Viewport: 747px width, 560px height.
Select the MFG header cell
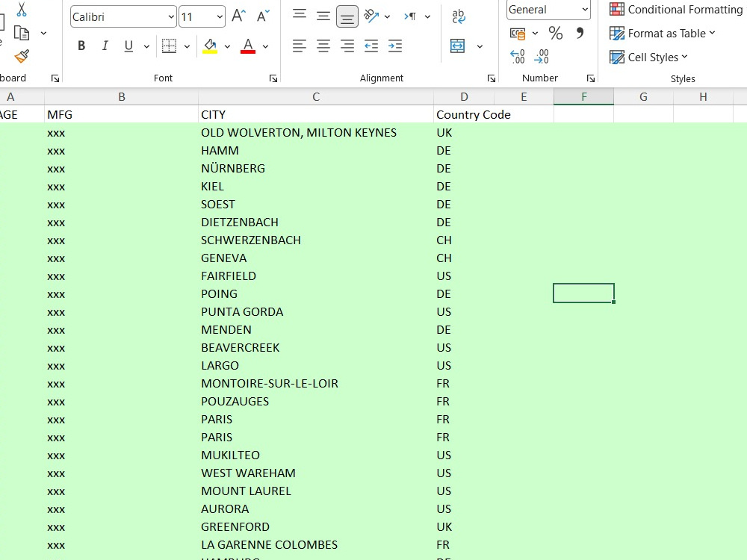tap(122, 115)
